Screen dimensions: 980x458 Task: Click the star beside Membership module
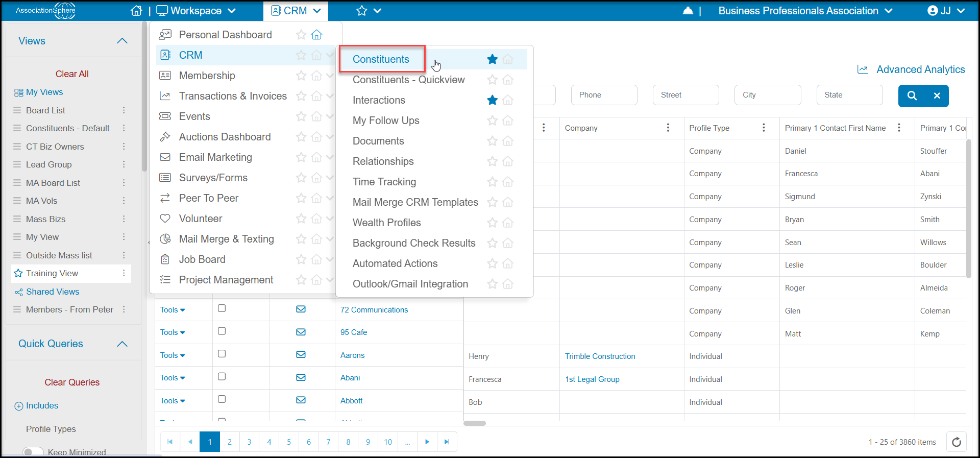pos(301,76)
